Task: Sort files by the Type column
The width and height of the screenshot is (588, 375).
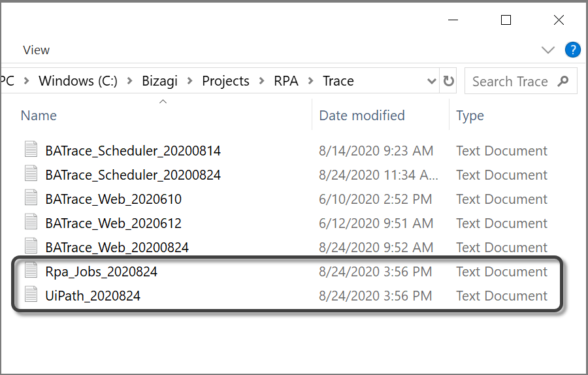Action: (470, 116)
